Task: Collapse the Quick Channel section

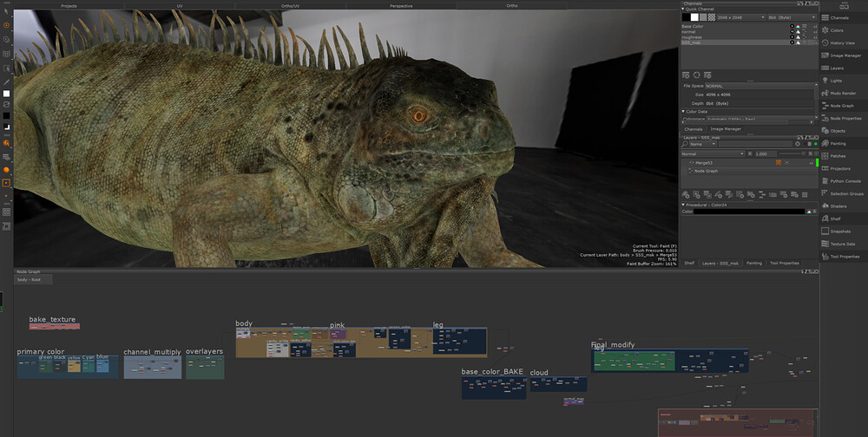Action: pyautogui.click(x=683, y=10)
